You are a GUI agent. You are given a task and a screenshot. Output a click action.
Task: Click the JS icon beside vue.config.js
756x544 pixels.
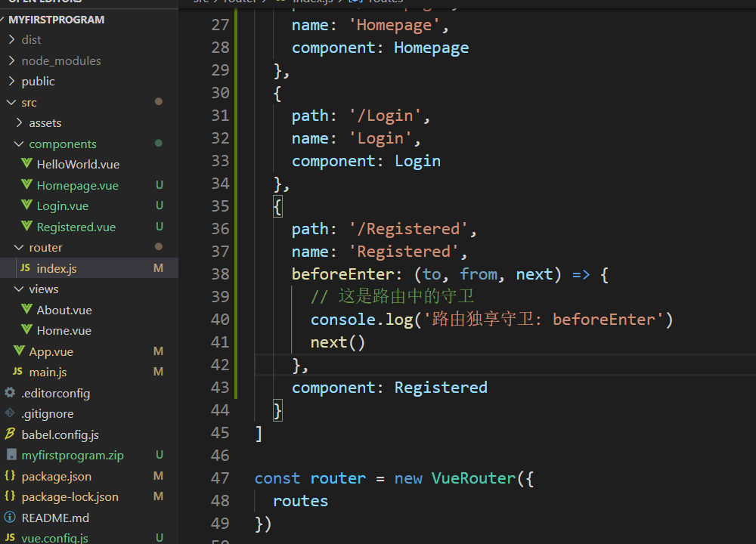[x=10, y=536]
